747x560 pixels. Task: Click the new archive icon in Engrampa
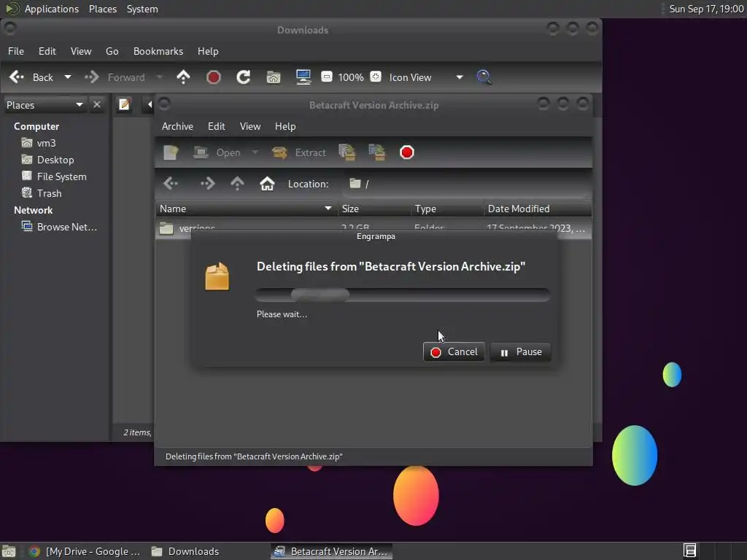pyautogui.click(x=171, y=152)
